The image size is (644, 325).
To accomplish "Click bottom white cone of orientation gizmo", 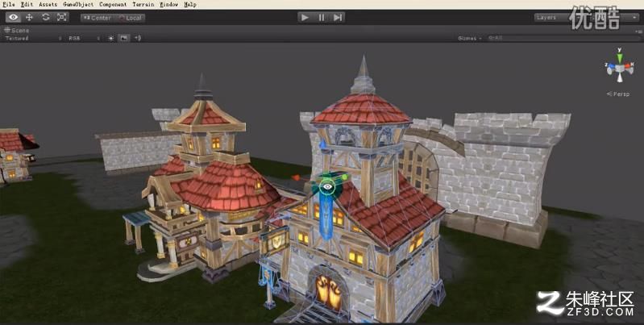I will point(619,77).
